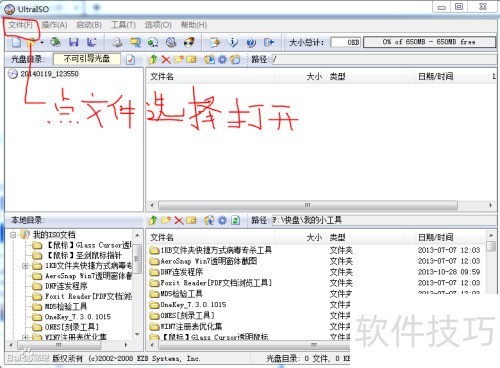The image size is (500, 368).
Task: Click the red X delete icon in 本地目录 toolbar
Action: (x=179, y=220)
